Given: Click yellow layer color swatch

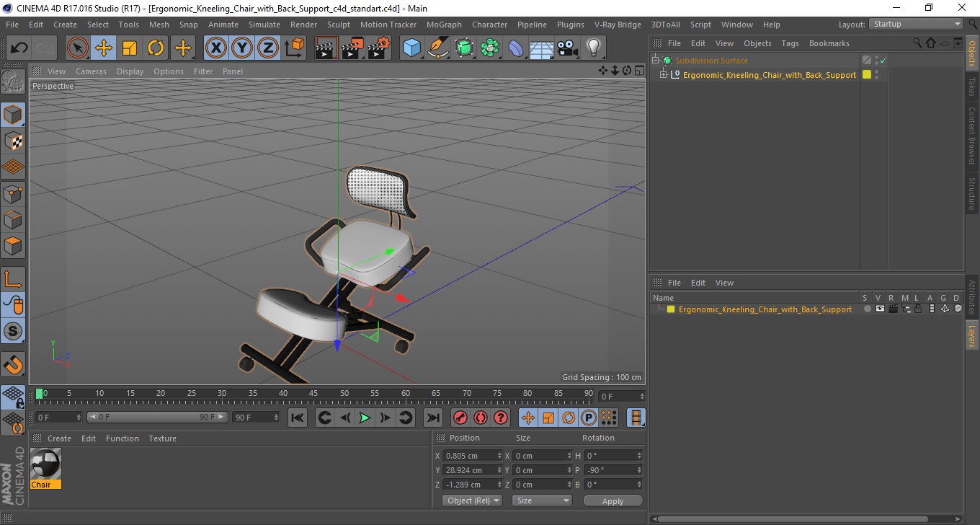Looking at the screenshot, I should click(670, 309).
